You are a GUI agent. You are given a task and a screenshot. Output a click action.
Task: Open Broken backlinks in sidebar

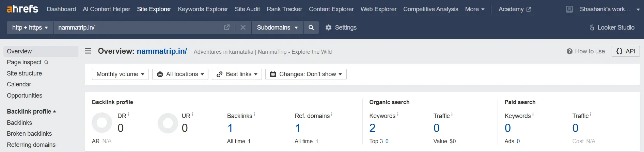point(29,134)
